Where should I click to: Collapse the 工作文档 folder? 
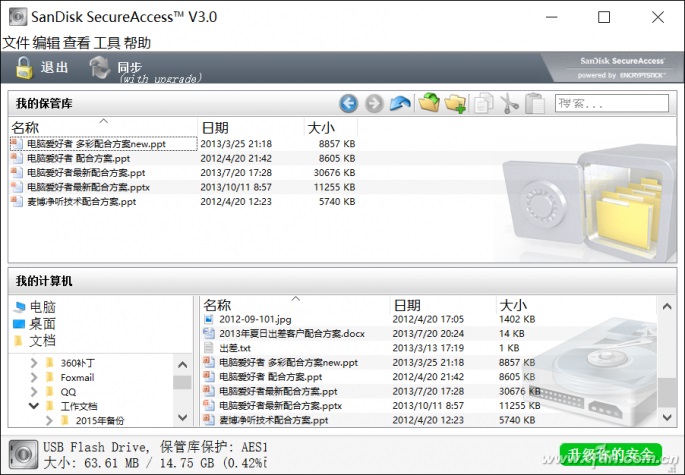click(34, 406)
